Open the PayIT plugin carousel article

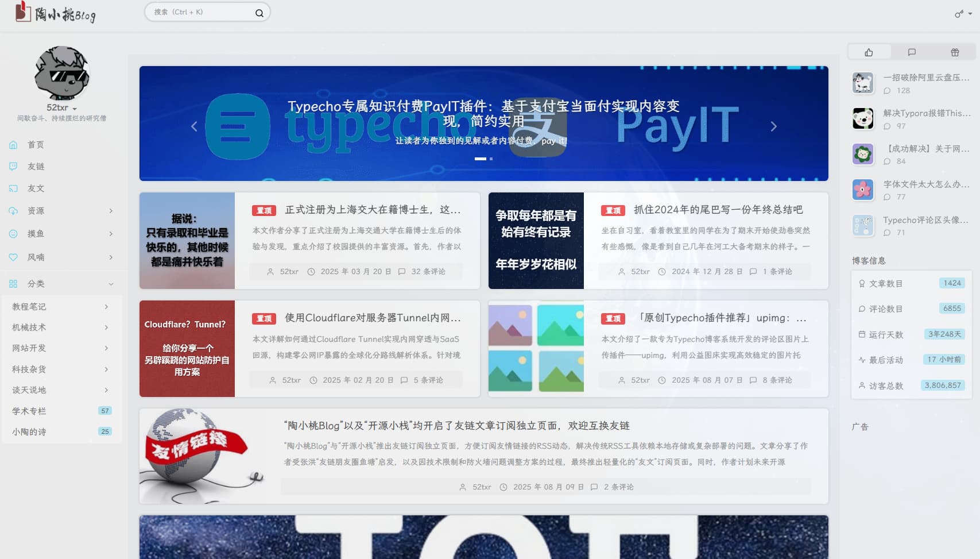[x=483, y=115]
